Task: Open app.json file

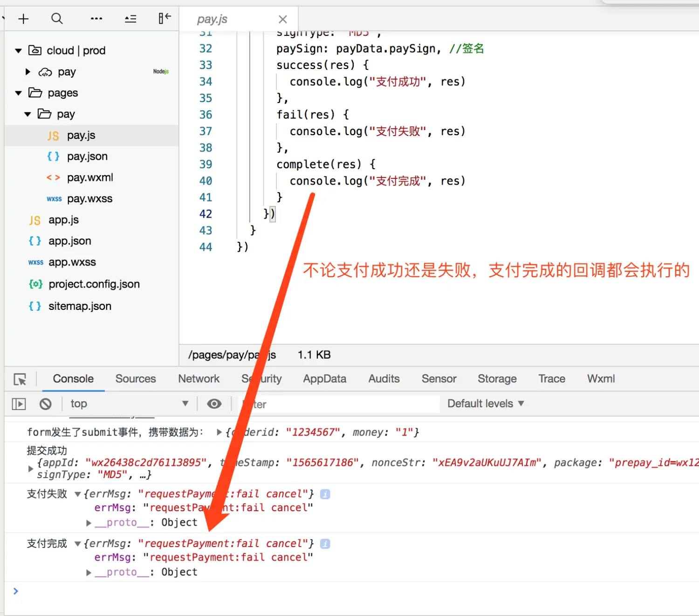Action: 69,241
